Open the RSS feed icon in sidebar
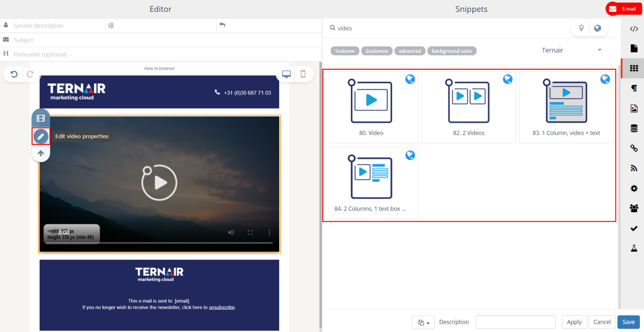Image resolution: width=644 pixels, height=332 pixels. 634,168
